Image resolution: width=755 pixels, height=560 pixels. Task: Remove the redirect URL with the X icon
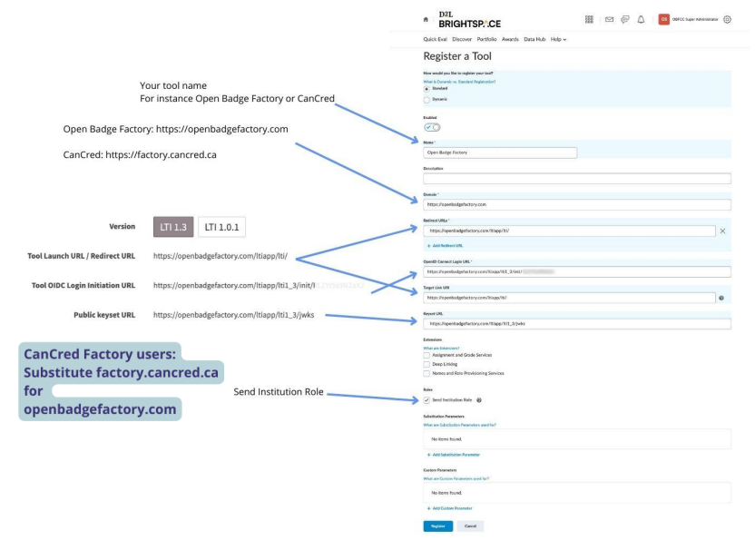click(x=722, y=231)
